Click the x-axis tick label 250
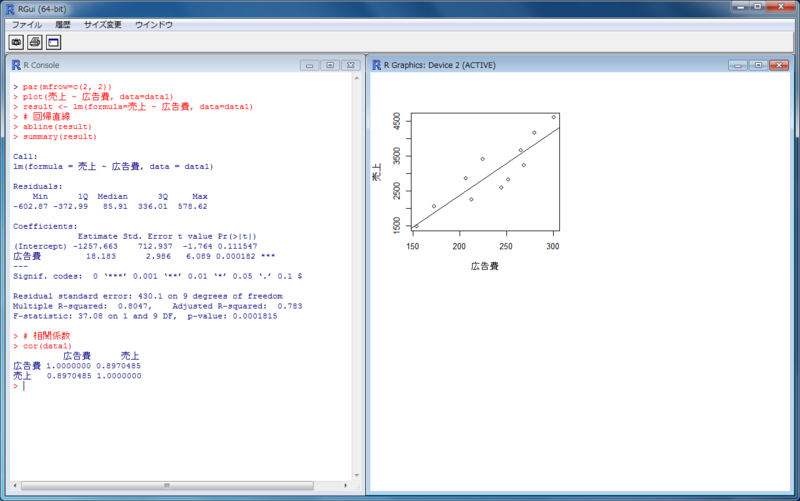 point(506,246)
